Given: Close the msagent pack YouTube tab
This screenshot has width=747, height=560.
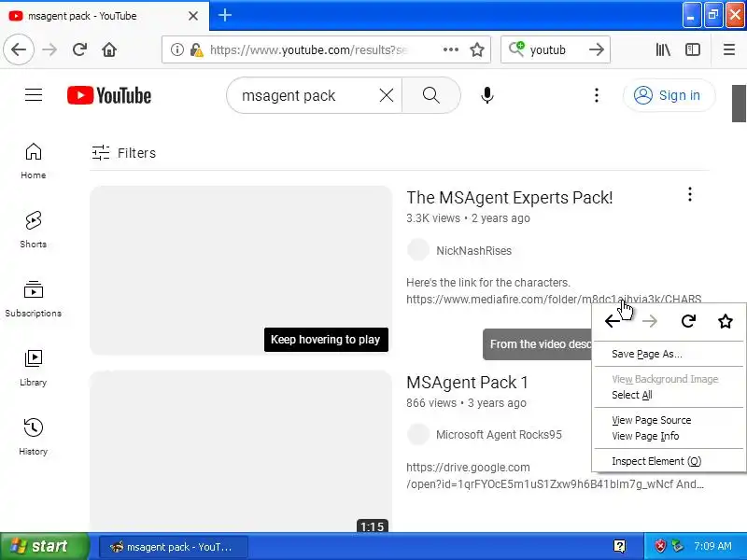Looking at the screenshot, I should [193, 16].
